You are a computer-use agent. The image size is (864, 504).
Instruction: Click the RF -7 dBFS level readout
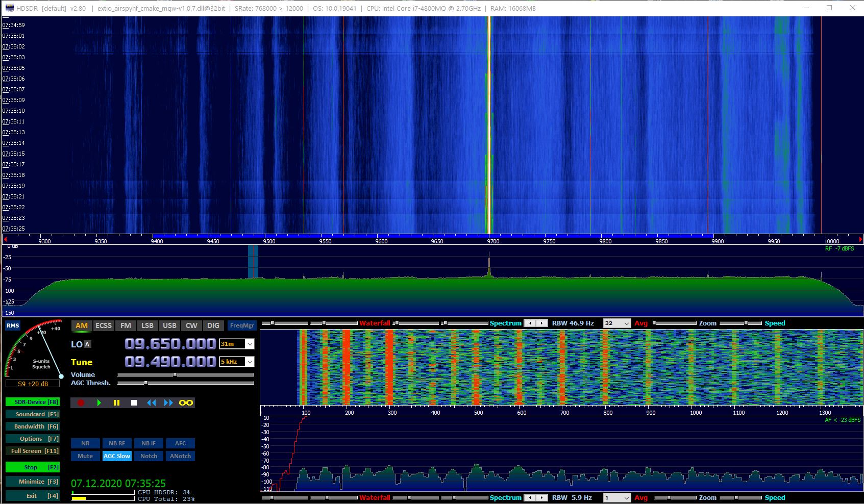tap(840, 248)
